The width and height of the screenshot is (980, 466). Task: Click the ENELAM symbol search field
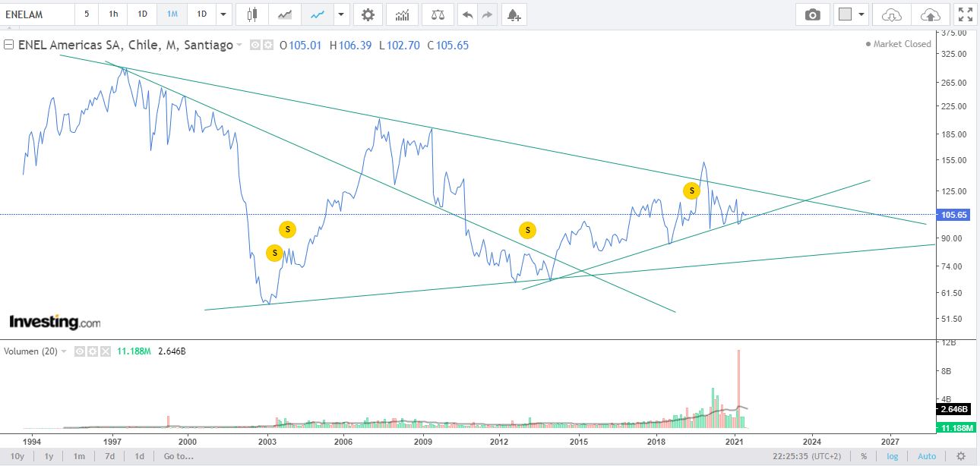(38, 14)
